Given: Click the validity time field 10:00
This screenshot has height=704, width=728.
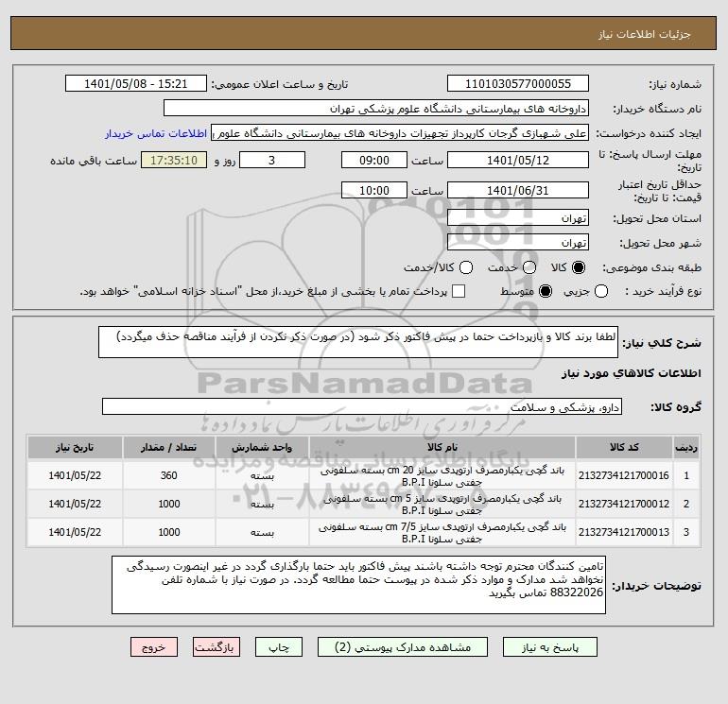Looking at the screenshot, I should tap(374, 190).
